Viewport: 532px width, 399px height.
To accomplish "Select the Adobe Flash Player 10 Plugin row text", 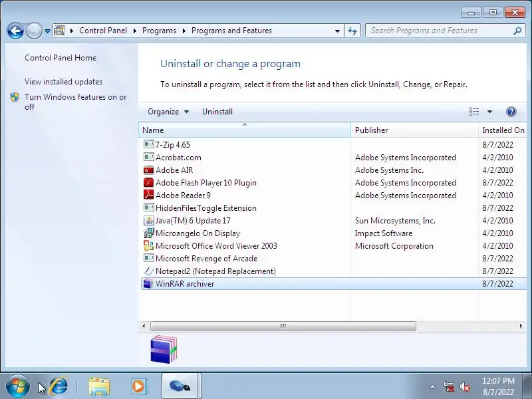I will click(x=206, y=182).
